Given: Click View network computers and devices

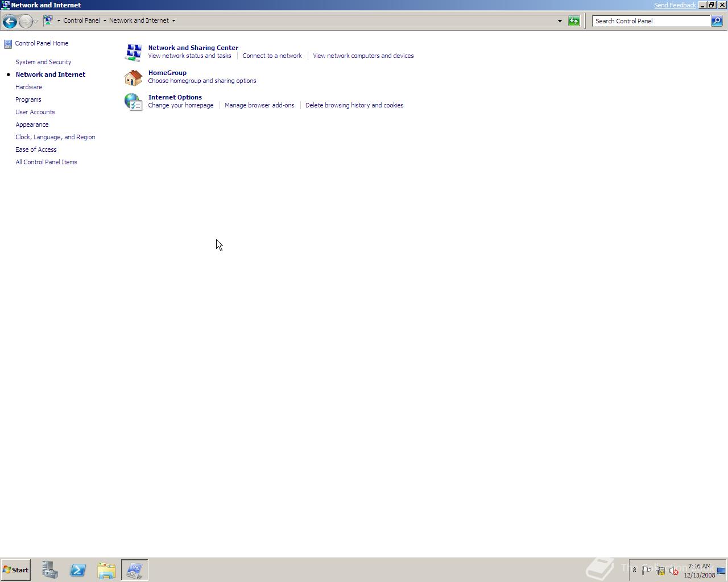Looking at the screenshot, I should pyautogui.click(x=363, y=56).
